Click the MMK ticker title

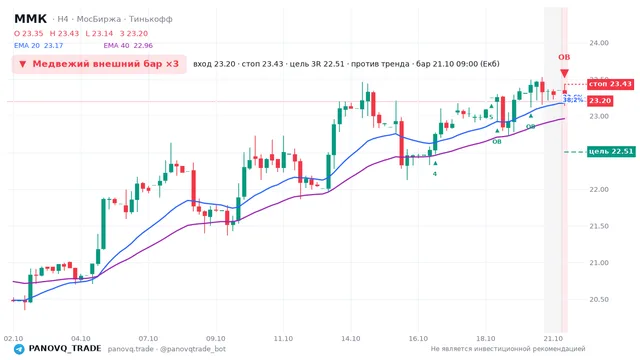click(31, 19)
